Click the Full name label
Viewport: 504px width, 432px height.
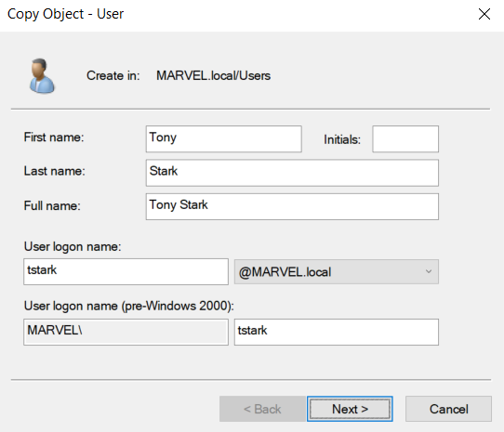[x=52, y=205]
